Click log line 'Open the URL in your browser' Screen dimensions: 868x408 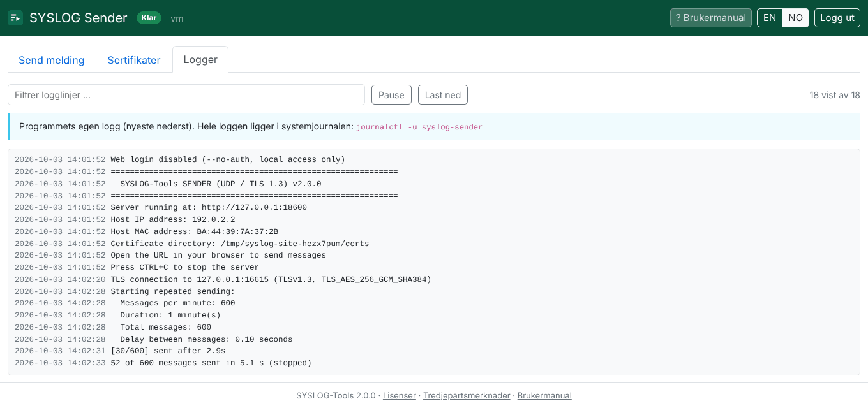218,255
